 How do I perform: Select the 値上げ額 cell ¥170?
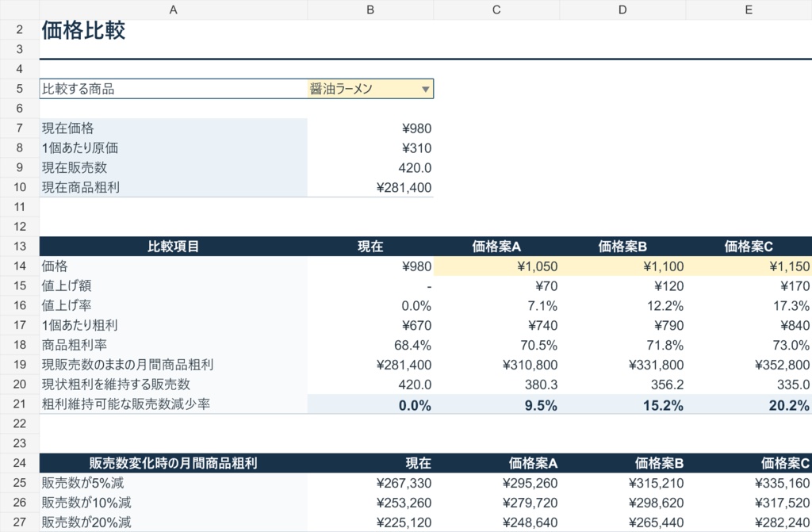[749, 285]
